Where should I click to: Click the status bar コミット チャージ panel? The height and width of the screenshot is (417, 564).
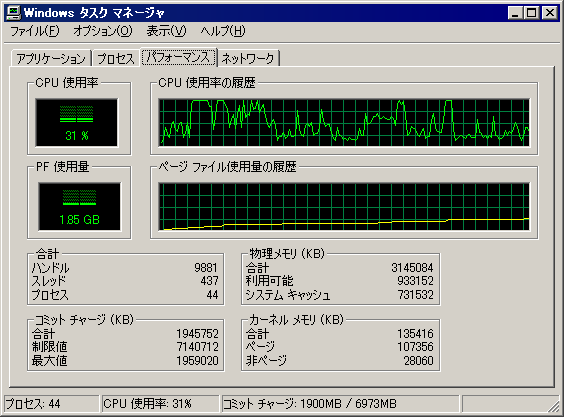point(340,404)
